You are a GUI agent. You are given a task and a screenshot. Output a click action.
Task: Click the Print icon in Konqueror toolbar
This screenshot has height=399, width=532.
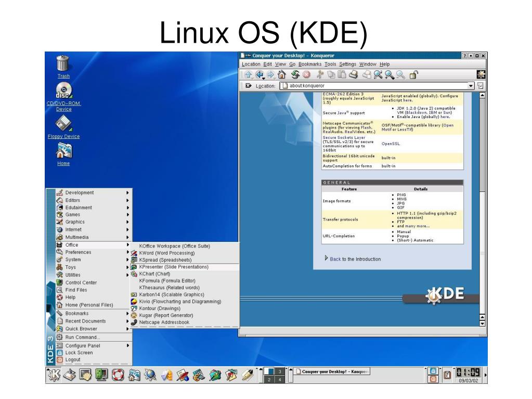coord(353,74)
